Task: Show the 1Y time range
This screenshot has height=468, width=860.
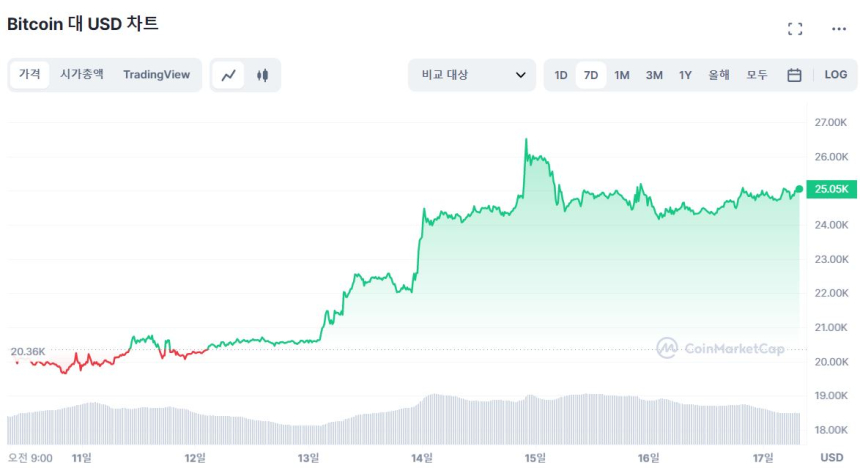Action: point(685,75)
